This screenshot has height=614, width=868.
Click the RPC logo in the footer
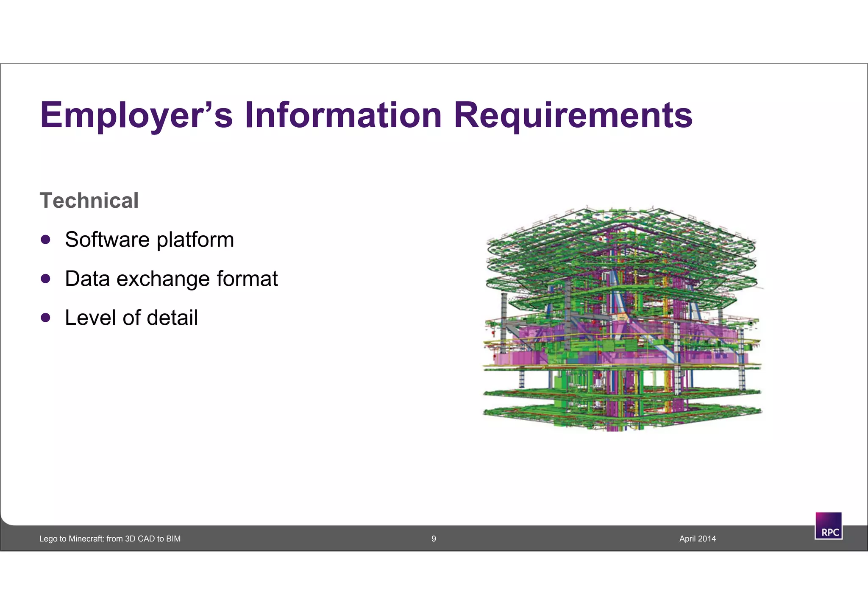coord(828,526)
